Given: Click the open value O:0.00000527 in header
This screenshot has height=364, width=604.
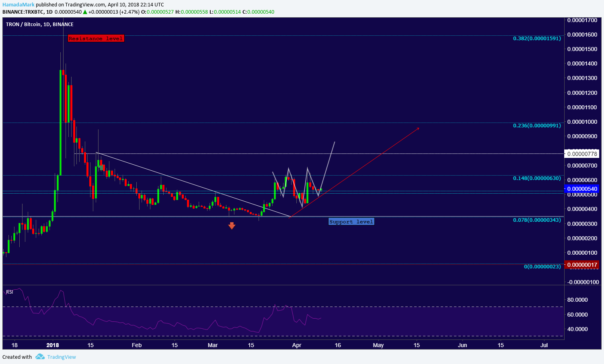Looking at the screenshot, I should (157, 12).
